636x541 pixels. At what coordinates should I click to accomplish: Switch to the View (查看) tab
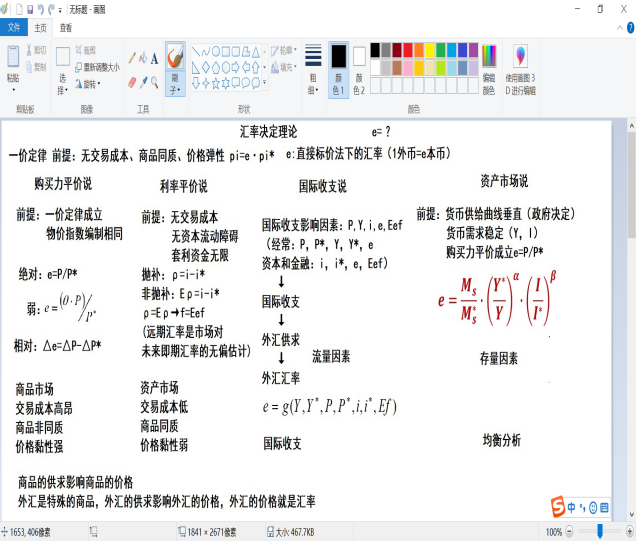[66, 28]
